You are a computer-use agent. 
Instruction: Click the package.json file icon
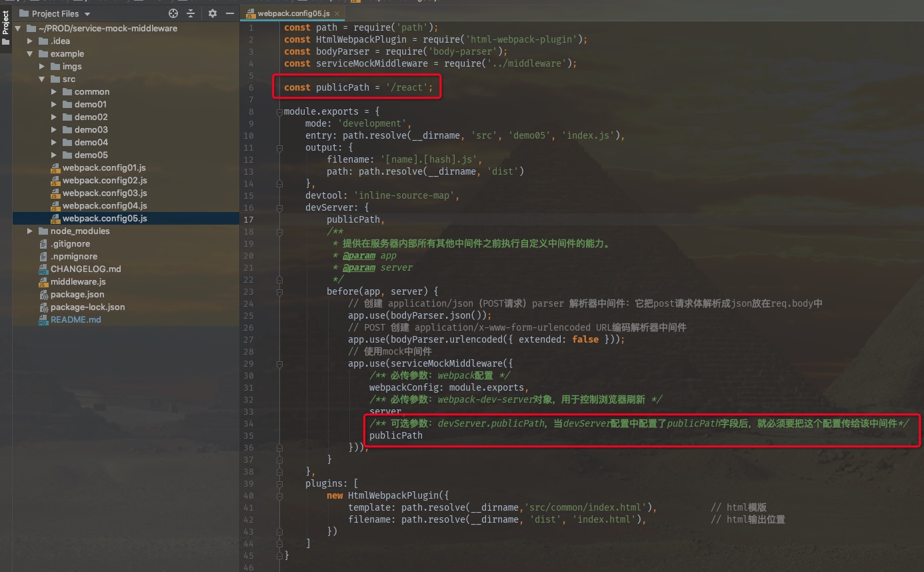tap(43, 295)
